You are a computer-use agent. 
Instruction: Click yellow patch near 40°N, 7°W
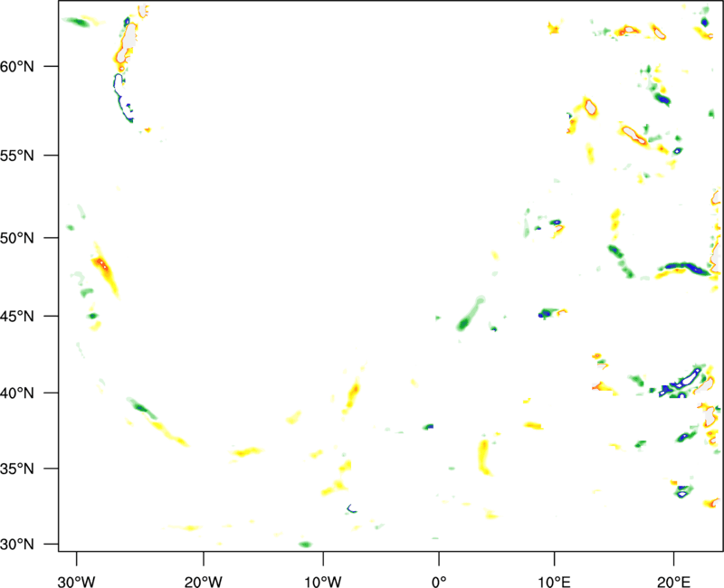[352, 394]
